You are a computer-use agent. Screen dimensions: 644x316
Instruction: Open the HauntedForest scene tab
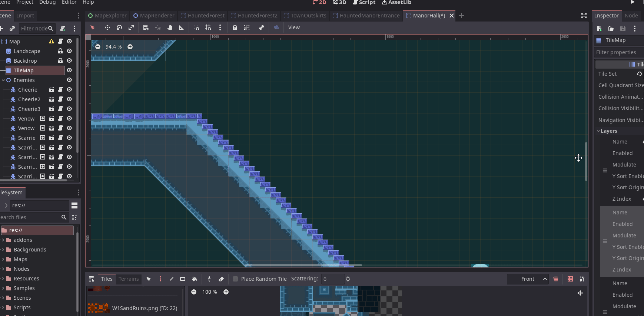[203, 16]
